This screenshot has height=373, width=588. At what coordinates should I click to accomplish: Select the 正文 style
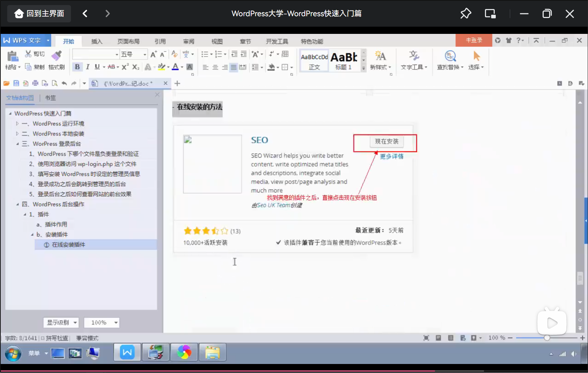coord(314,61)
